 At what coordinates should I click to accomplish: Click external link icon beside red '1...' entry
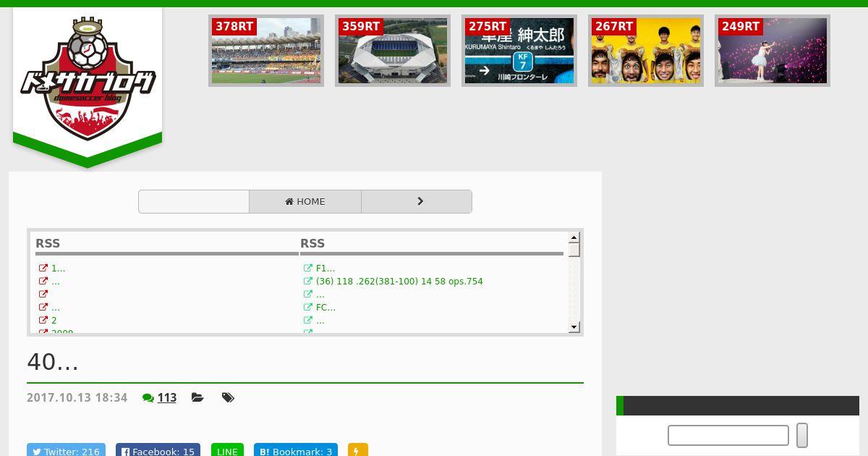(43, 268)
